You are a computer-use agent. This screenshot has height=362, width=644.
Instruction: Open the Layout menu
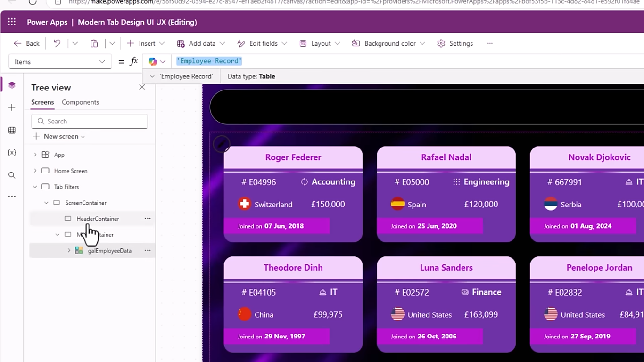320,43
